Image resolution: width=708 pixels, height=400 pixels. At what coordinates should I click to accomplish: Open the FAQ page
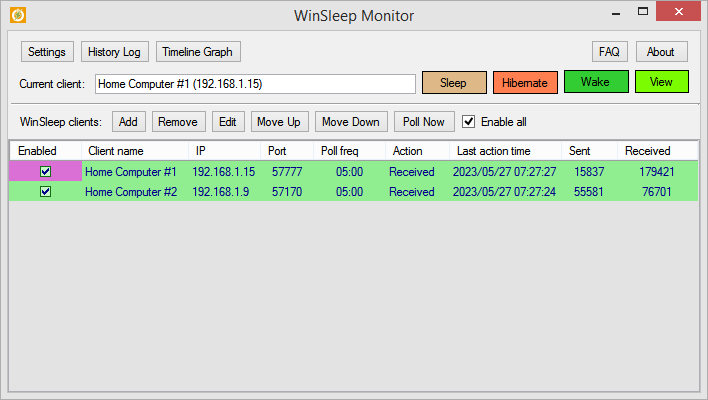[610, 52]
